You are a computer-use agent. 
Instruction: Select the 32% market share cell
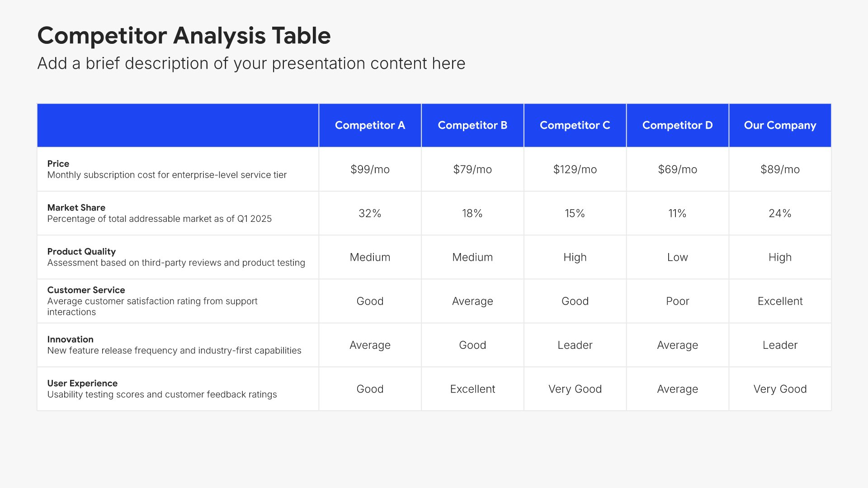tap(370, 213)
